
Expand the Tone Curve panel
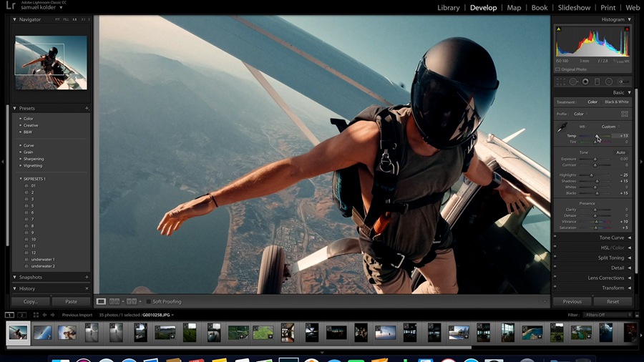[x=629, y=238]
